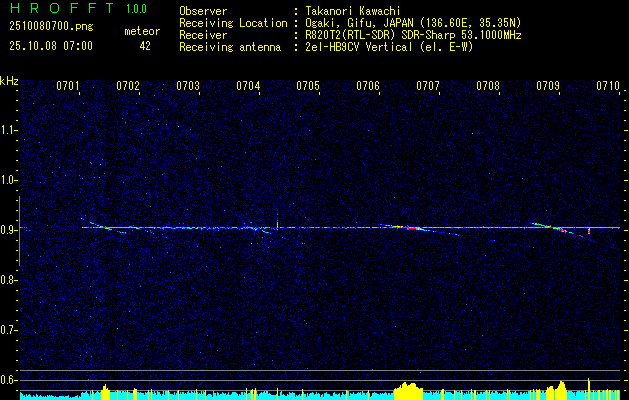The width and height of the screenshot is (629, 400).
Task: Click the location Ogaki, Gifu, JAPAN text
Action: click(x=413, y=23)
